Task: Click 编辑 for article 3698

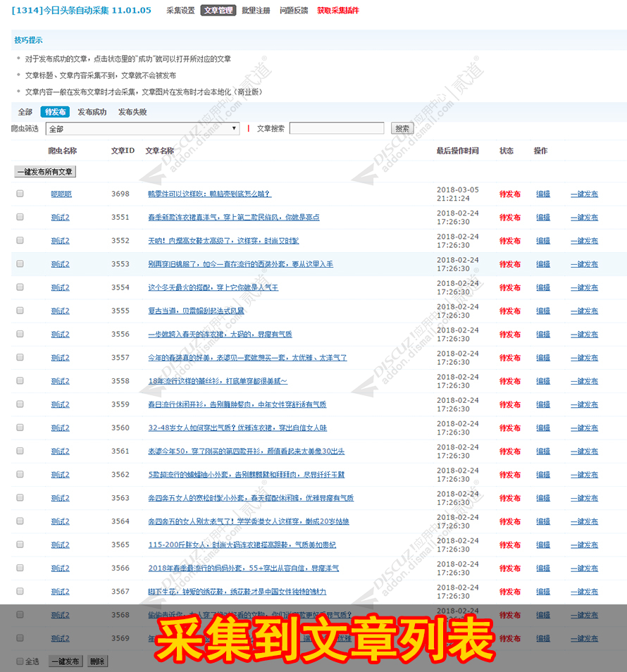Action: click(543, 194)
